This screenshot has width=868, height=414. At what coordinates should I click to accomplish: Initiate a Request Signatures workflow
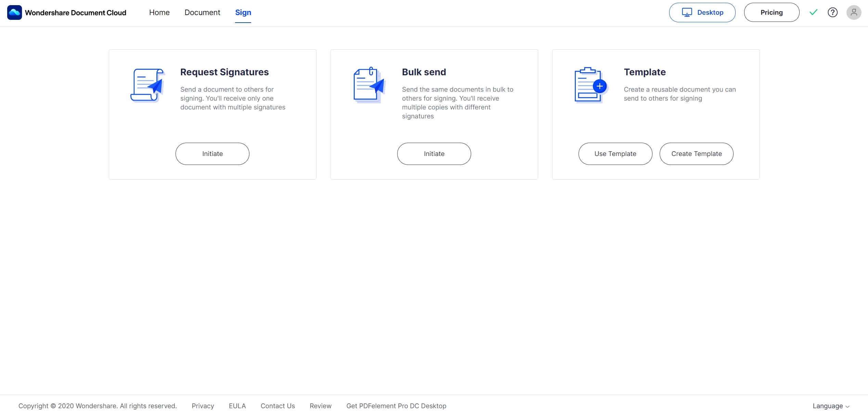click(212, 154)
